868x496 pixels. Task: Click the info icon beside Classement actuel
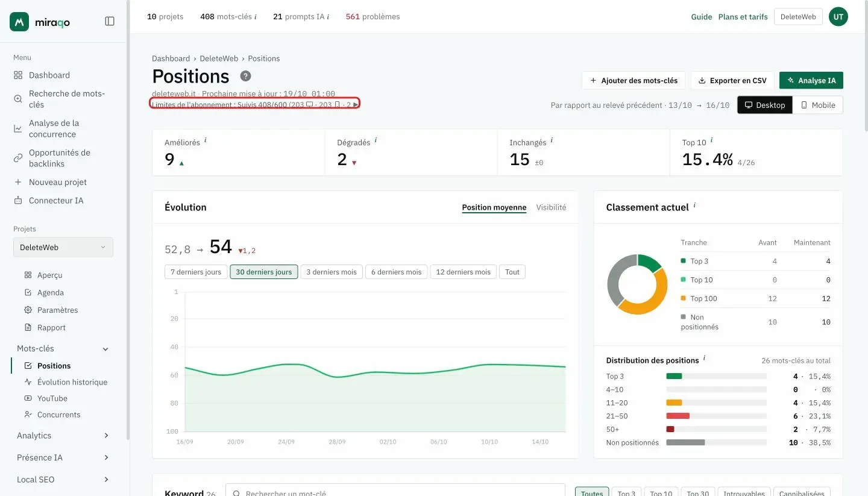click(694, 206)
